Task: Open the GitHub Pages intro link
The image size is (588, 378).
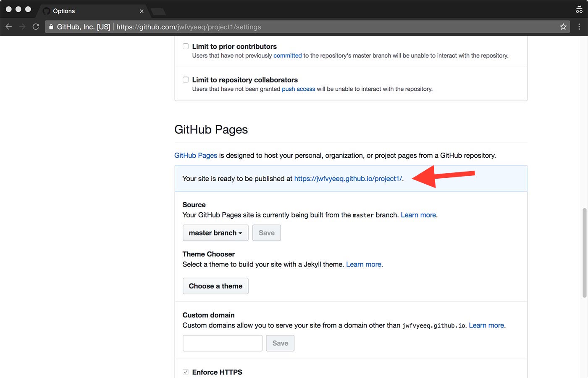Action: point(196,156)
